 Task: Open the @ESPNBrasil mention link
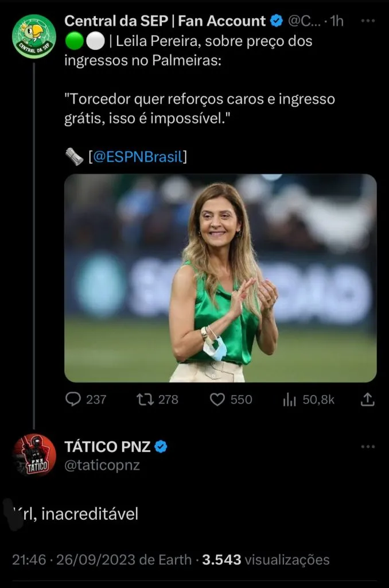(x=138, y=157)
